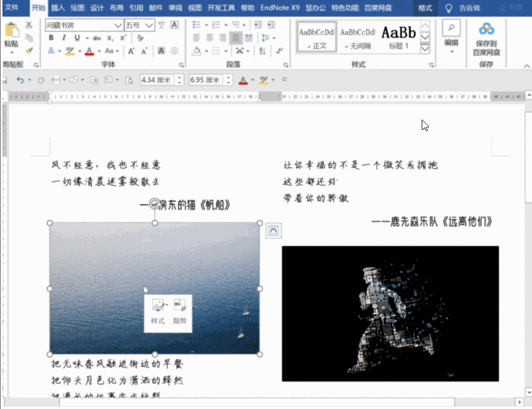This screenshot has width=532, height=409.
Task: Toggle Underline formatting
Action: click(77, 38)
